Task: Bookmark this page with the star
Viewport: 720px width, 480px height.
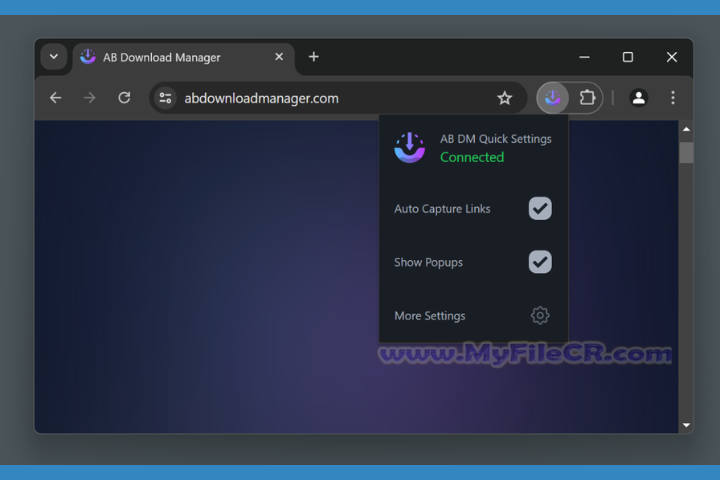Action: (504, 98)
